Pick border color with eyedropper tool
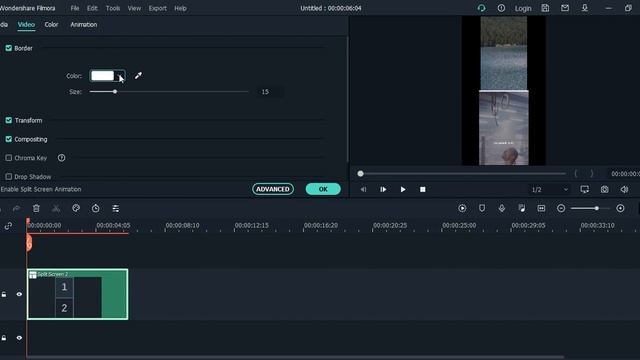The width and height of the screenshot is (640, 360). click(138, 76)
